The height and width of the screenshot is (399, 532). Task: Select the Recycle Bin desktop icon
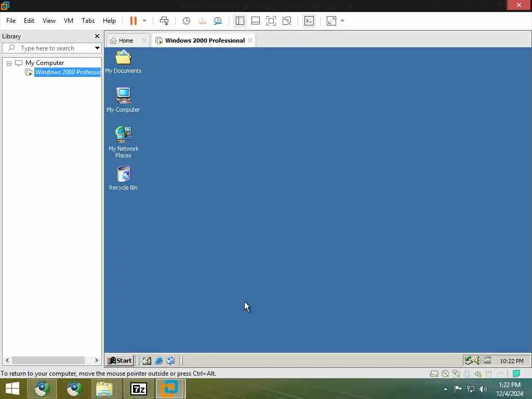click(123, 178)
